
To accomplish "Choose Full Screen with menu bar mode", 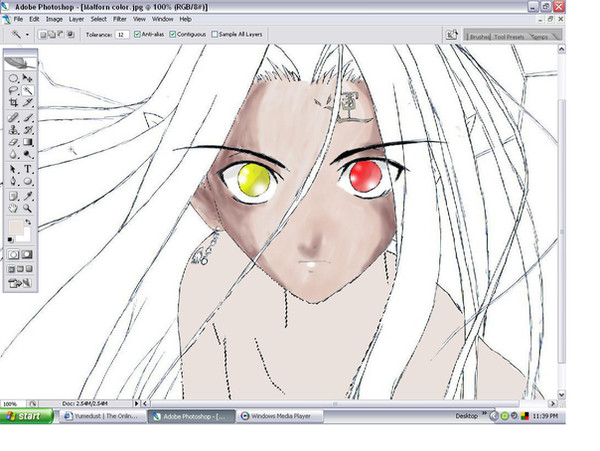I will [x=20, y=269].
